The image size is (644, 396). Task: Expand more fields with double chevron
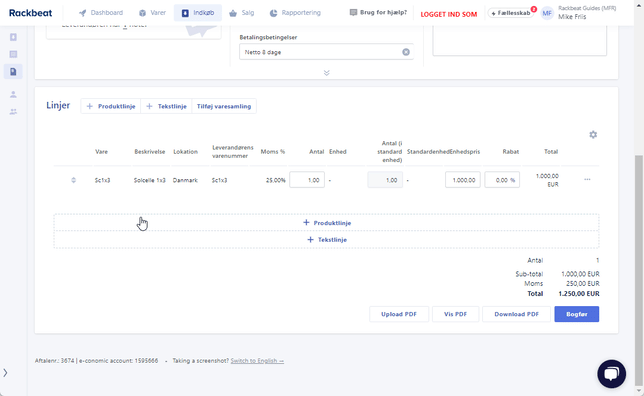point(327,73)
